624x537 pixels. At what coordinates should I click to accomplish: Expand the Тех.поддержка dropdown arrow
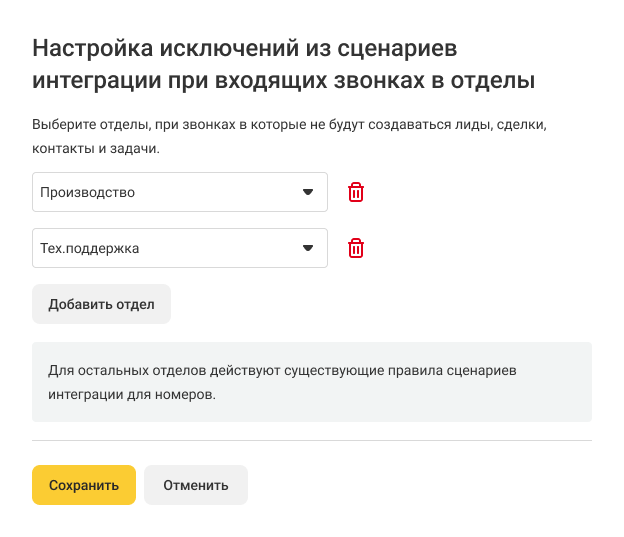coord(308,248)
